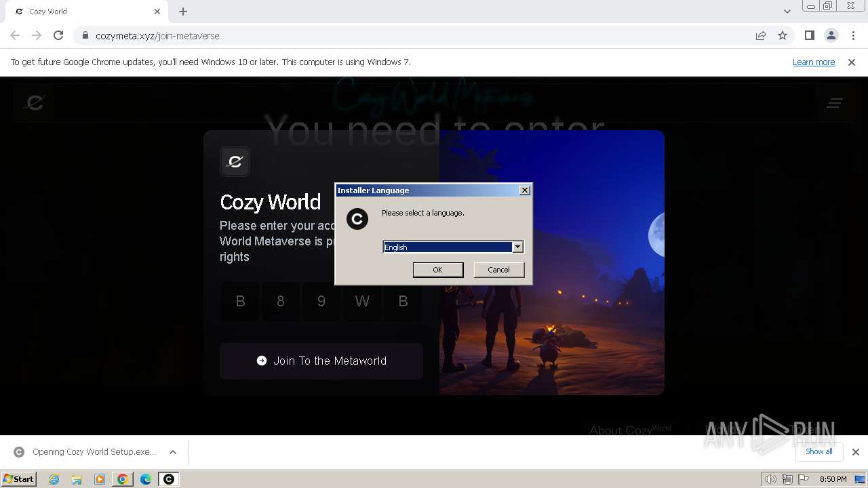
Task: Launch Internet Explorer from the taskbar
Action: tap(54, 479)
